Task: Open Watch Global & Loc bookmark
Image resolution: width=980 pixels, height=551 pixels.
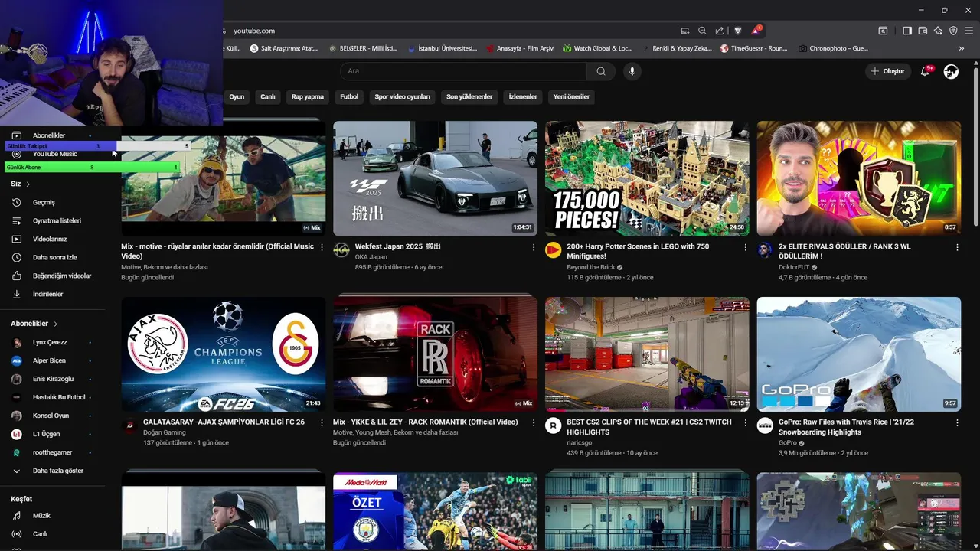Action: (x=598, y=48)
